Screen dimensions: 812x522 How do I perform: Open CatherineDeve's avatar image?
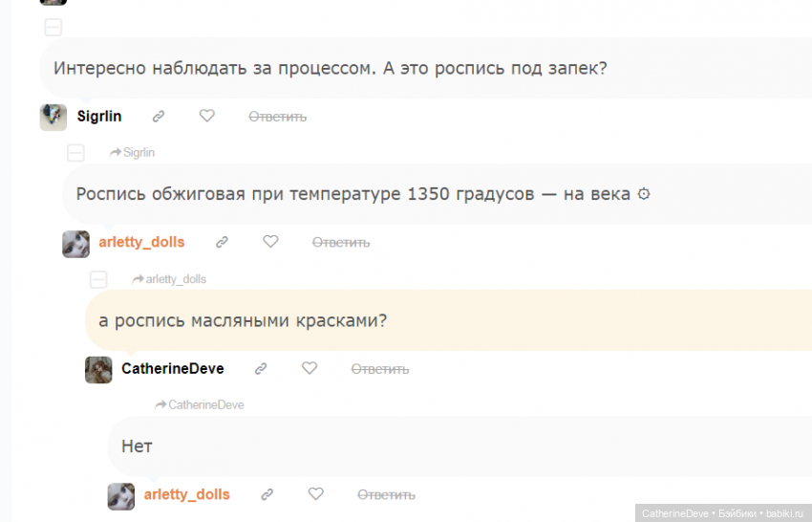(x=98, y=370)
